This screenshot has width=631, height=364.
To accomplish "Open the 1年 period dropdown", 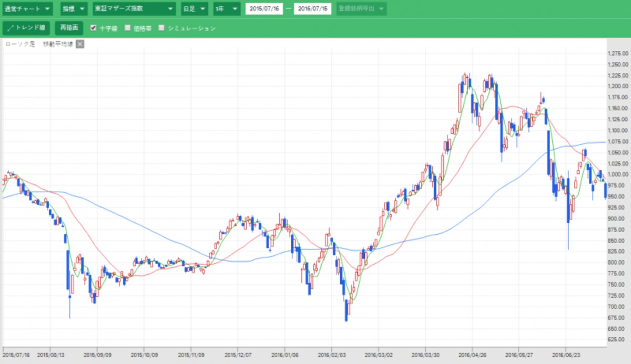I will point(227,9).
